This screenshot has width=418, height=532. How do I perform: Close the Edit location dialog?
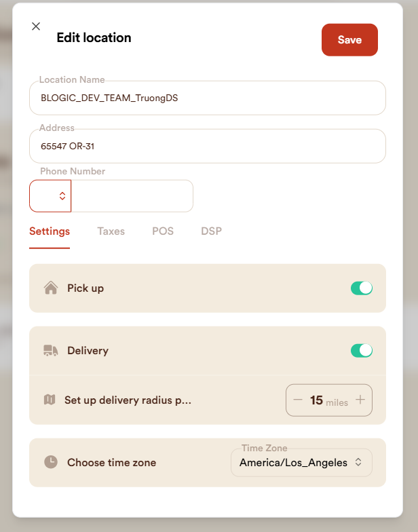pyautogui.click(x=36, y=26)
